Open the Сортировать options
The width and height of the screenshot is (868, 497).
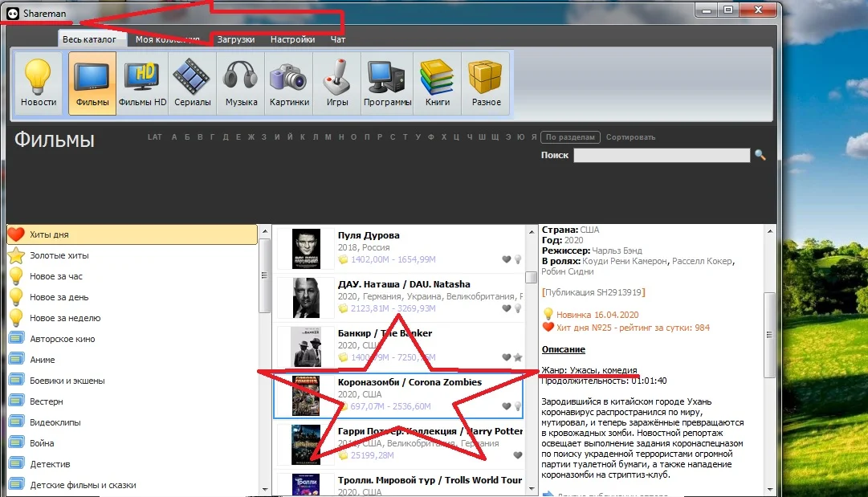(x=631, y=136)
